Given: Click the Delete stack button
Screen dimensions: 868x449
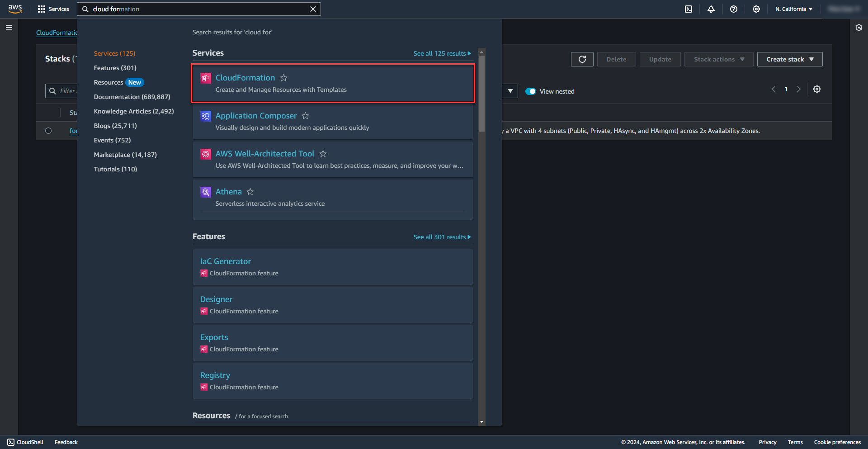Looking at the screenshot, I should [616, 59].
